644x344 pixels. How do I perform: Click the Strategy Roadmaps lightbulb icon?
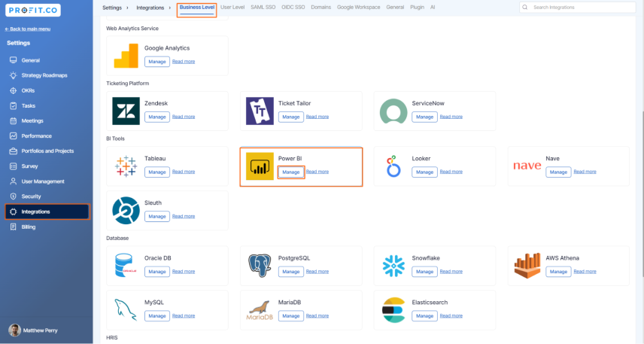point(13,75)
